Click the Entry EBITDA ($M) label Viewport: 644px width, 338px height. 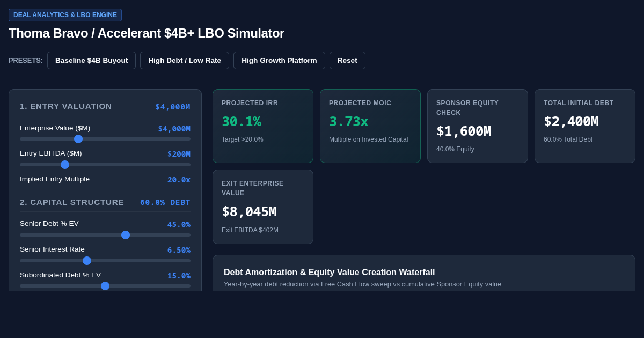click(51, 153)
